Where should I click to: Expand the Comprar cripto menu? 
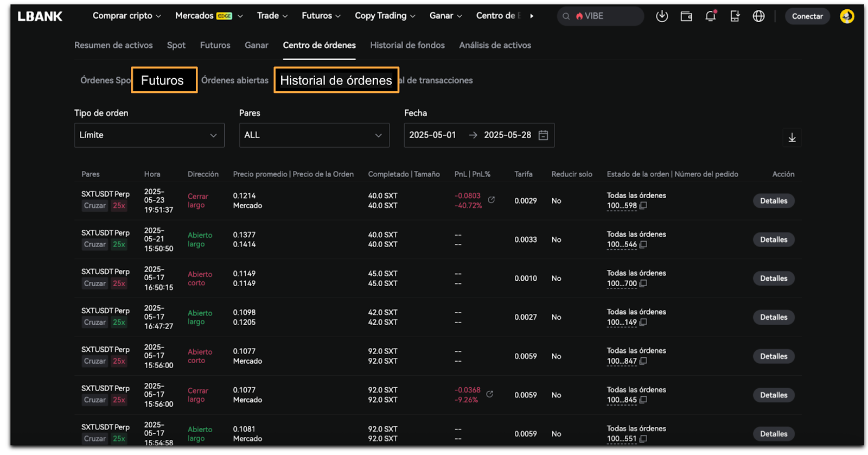pyautogui.click(x=126, y=16)
